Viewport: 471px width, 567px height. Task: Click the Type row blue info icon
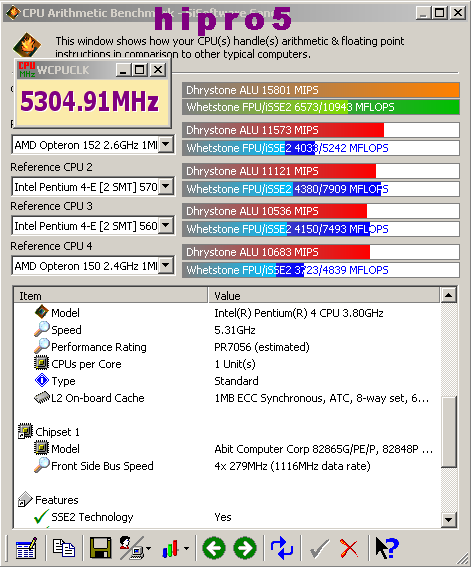tap(42, 380)
